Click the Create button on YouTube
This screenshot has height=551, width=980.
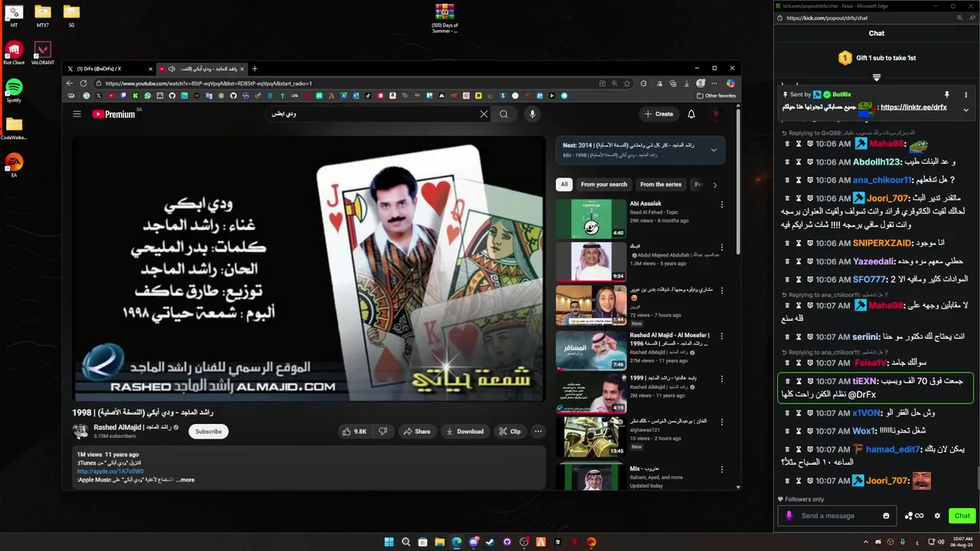point(658,114)
